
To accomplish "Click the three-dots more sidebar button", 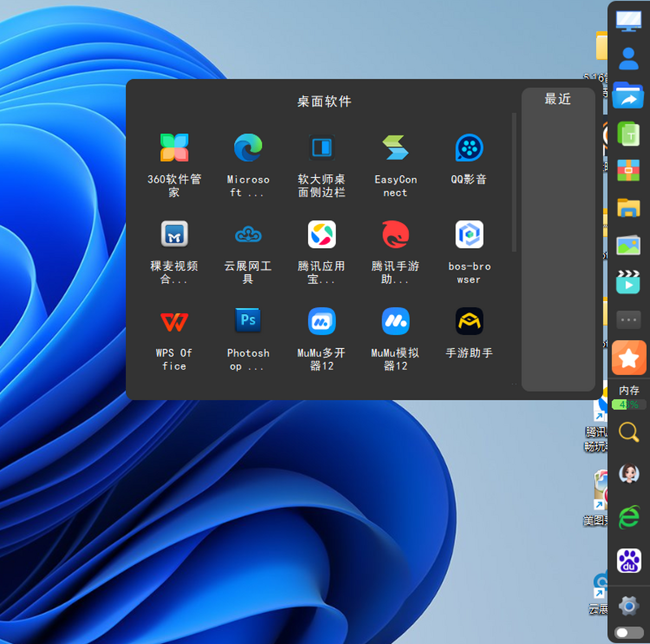I will 628,320.
